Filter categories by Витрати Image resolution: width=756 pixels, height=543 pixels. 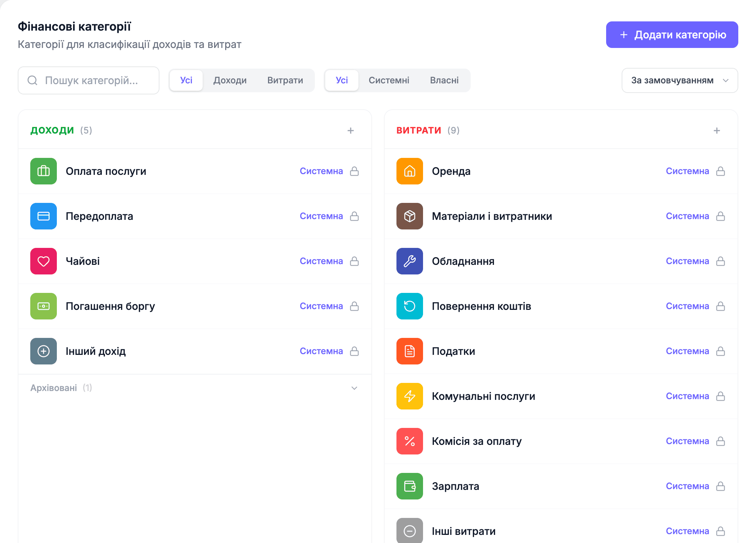[285, 80]
